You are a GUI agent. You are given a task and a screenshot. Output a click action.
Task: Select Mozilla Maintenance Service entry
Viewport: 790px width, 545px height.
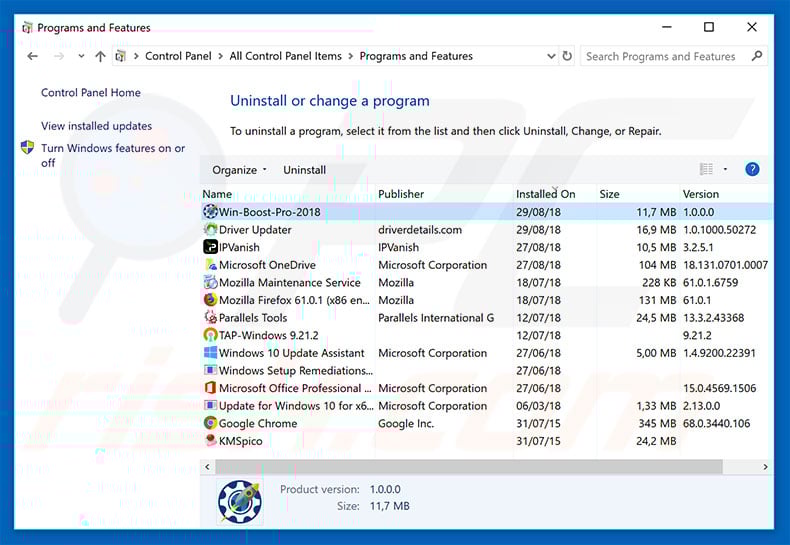pyautogui.click(x=290, y=283)
